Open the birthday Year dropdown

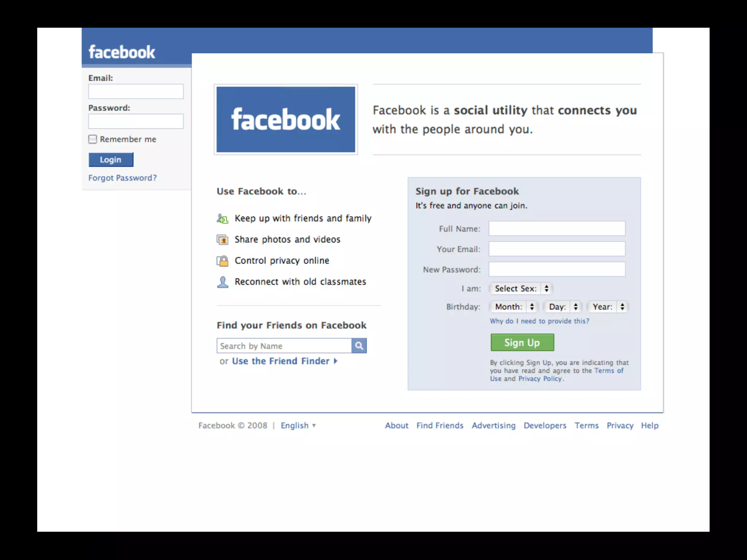(x=607, y=307)
